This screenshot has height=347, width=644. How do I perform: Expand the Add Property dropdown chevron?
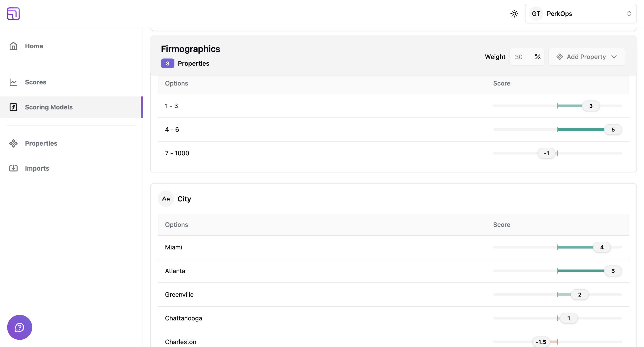(614, 57)
